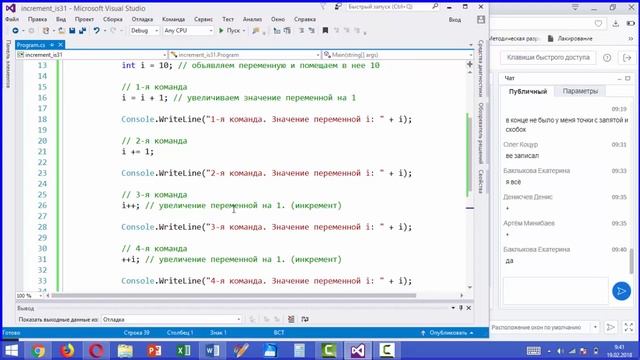Close the Program.cs tab
The image size is (640, 360).
tap(60, 44)
